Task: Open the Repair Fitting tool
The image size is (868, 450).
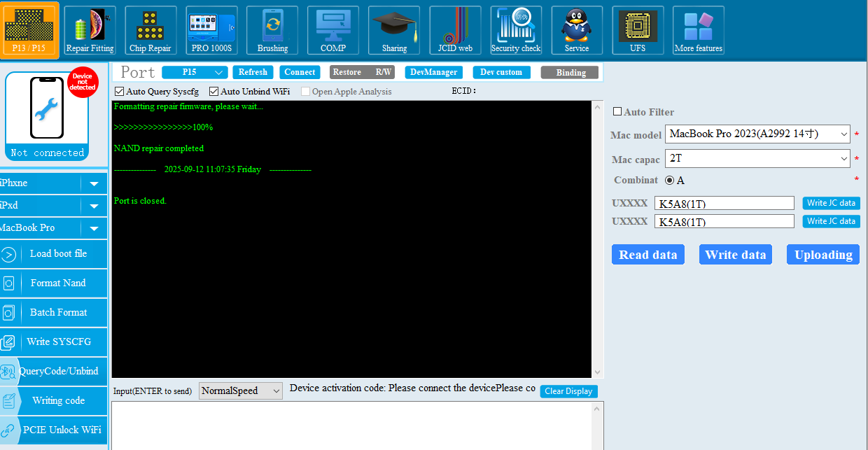Action: tap(90, 30)
